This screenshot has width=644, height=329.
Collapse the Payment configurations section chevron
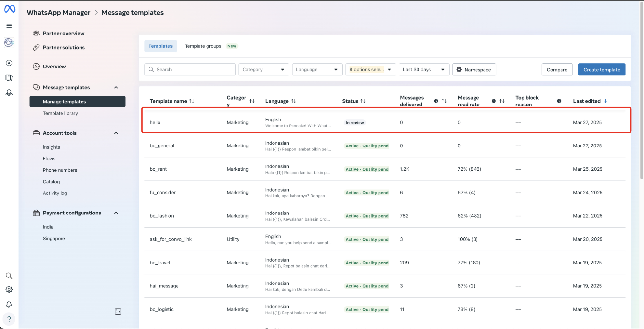(116, 213)
